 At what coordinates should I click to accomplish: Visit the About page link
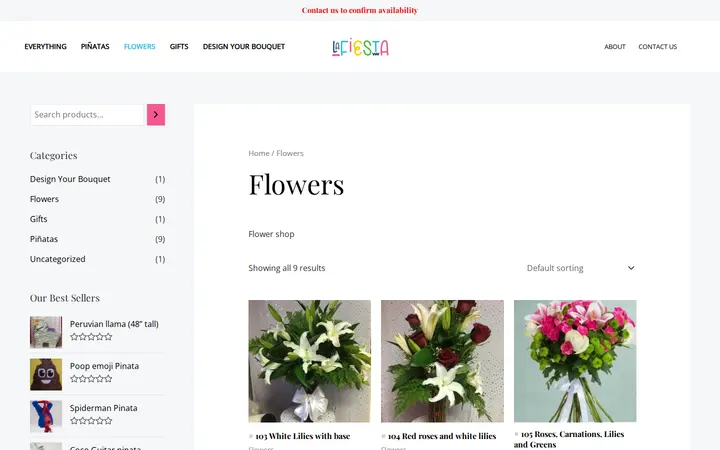click(615, 46)
